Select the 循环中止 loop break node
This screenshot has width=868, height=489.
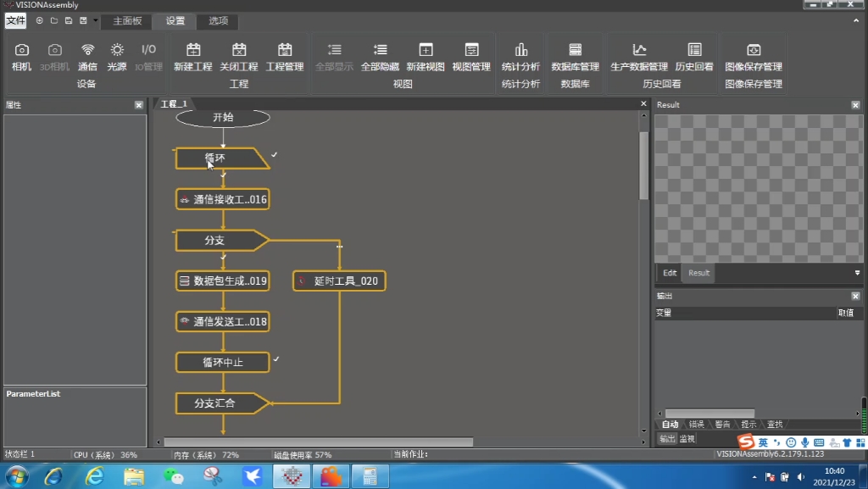click(x=223, y=363)
